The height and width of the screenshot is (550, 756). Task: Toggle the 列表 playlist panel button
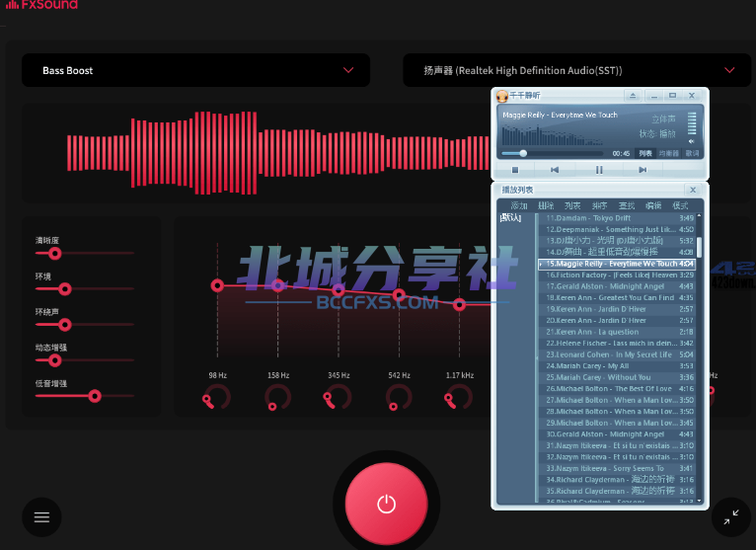[x=644, y=153]
